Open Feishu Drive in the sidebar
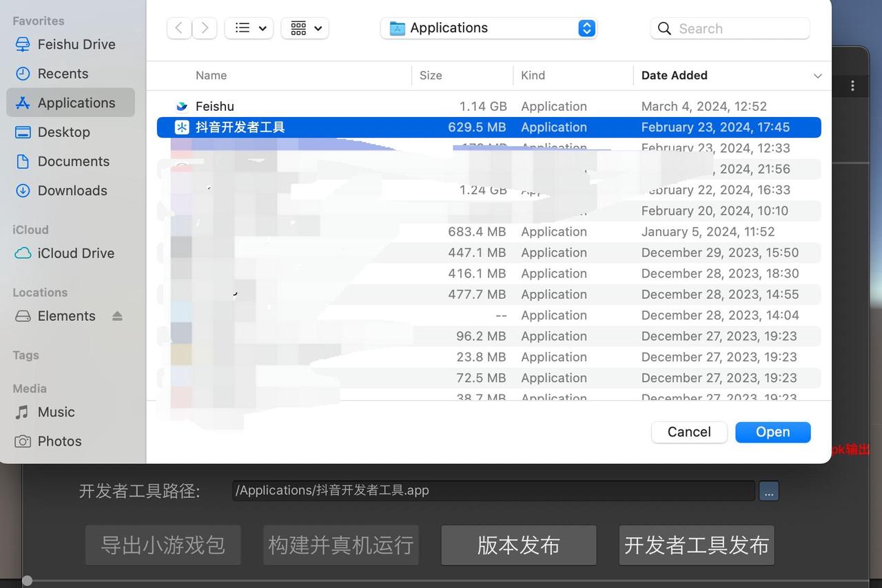Viewport: 882px width, 588px height. point(70,44)
